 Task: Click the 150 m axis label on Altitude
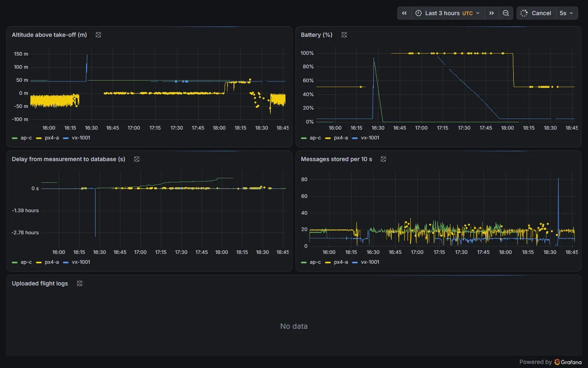click(x=21, y=54)
